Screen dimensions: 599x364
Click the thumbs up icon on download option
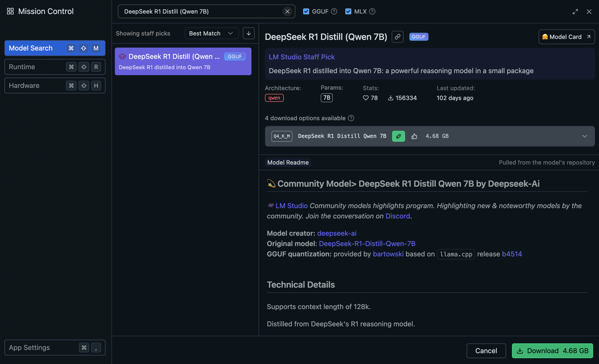pyautogui.click(x=414, y=136)
